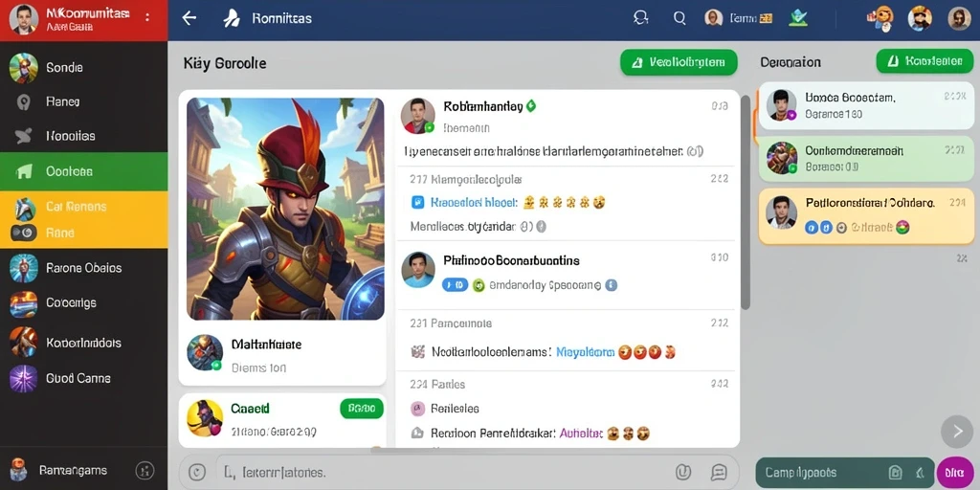Open the Sondie sidebar item
The image size is (980, 490).
point(84,68)
